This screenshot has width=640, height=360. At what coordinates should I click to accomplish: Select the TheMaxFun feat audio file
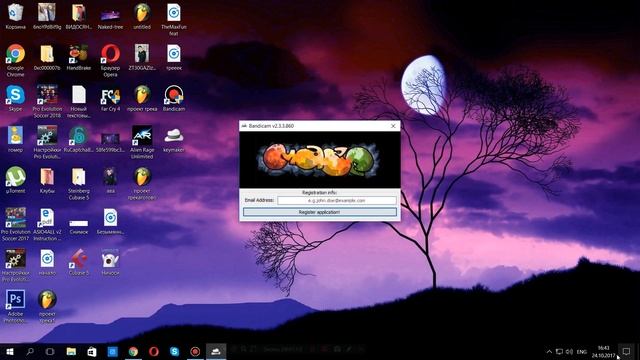coord(174,19)
